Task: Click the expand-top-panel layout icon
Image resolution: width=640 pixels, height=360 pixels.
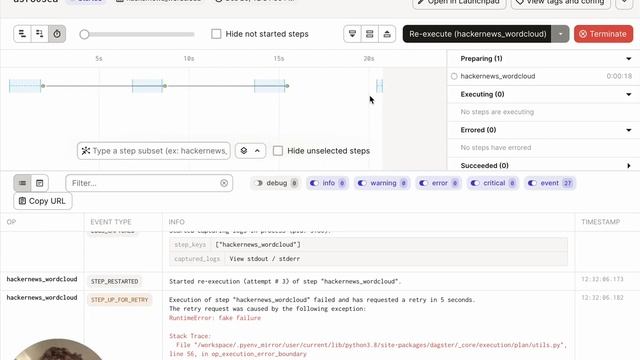Action: tap(387, 34)
